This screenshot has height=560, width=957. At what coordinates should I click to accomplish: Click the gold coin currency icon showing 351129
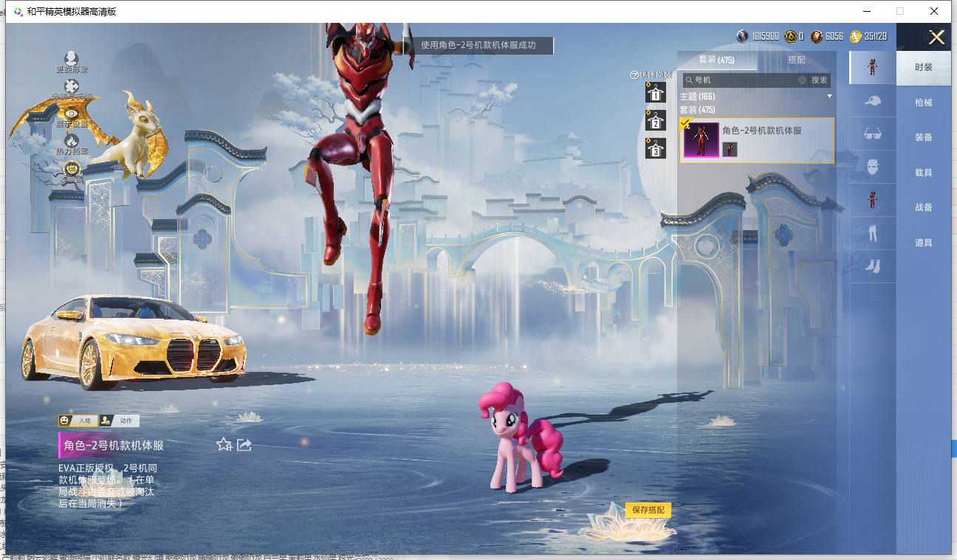pyautogui.click(x=856, y=36)
